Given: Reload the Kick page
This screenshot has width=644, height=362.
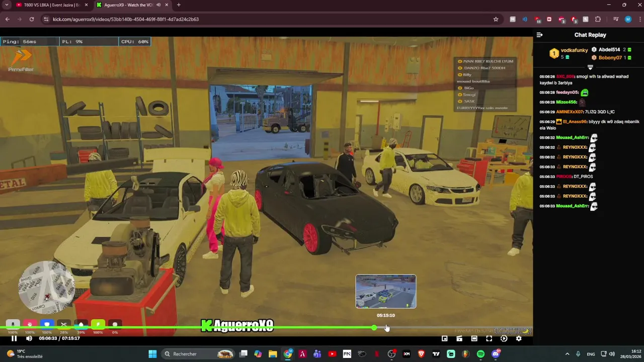Looking at the screenshot, I should pos(32,19).
